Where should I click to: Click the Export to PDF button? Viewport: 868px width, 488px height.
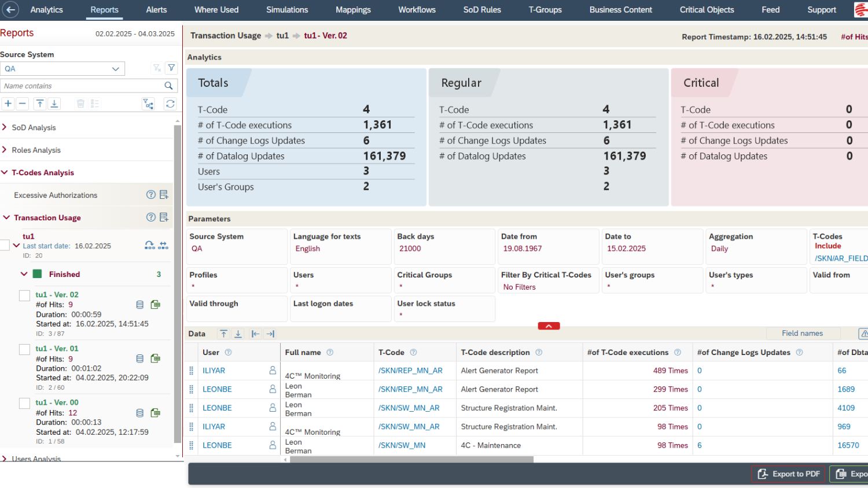tap(788, 474)
